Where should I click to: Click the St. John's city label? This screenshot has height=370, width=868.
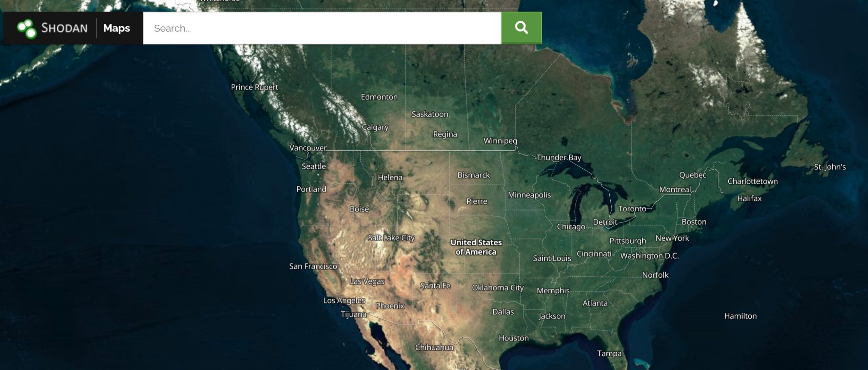click(830, 167)
